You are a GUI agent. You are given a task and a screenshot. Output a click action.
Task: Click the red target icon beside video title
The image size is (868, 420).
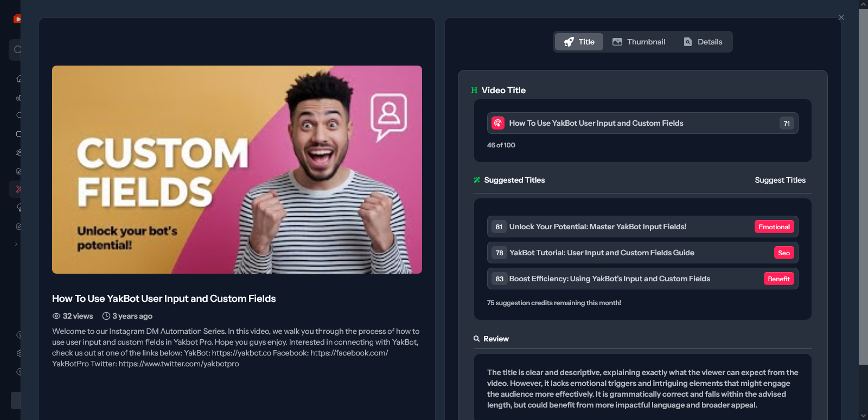pyautogui.click(x=498, y=123)
